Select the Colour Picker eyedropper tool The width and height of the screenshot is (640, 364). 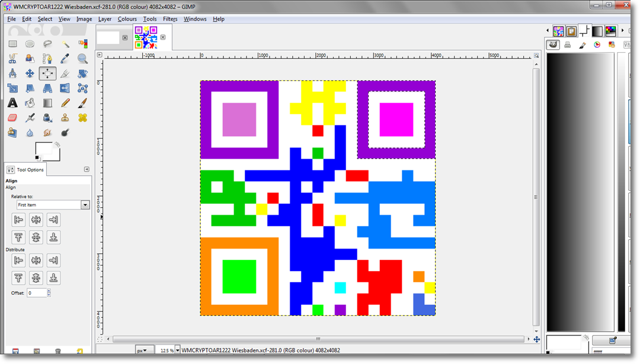tap(65, 59)
